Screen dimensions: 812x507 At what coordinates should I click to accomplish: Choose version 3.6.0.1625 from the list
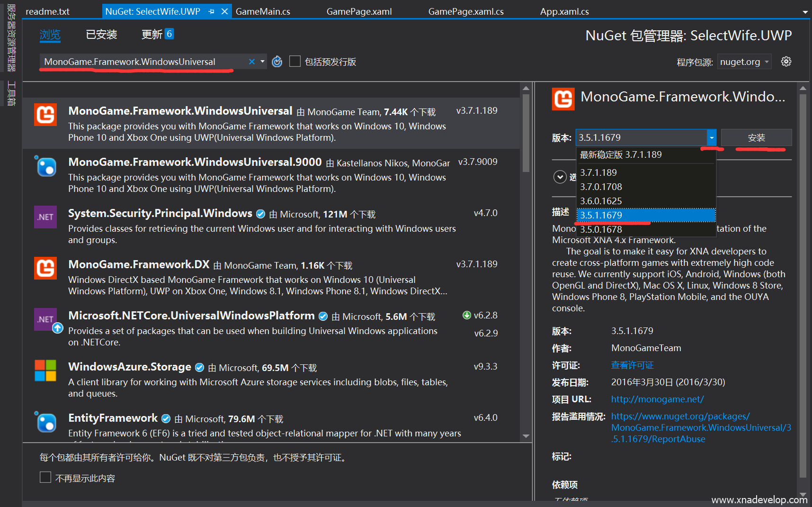coord(601,201)
